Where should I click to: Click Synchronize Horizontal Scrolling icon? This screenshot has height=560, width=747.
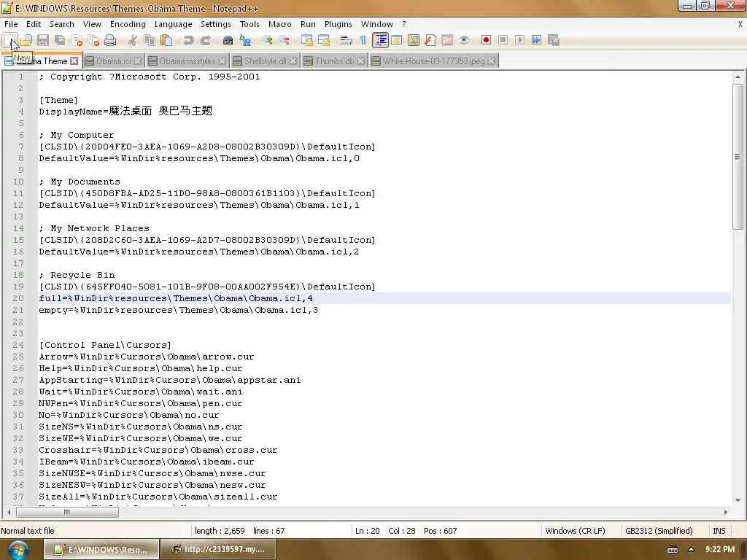(324, 41)
